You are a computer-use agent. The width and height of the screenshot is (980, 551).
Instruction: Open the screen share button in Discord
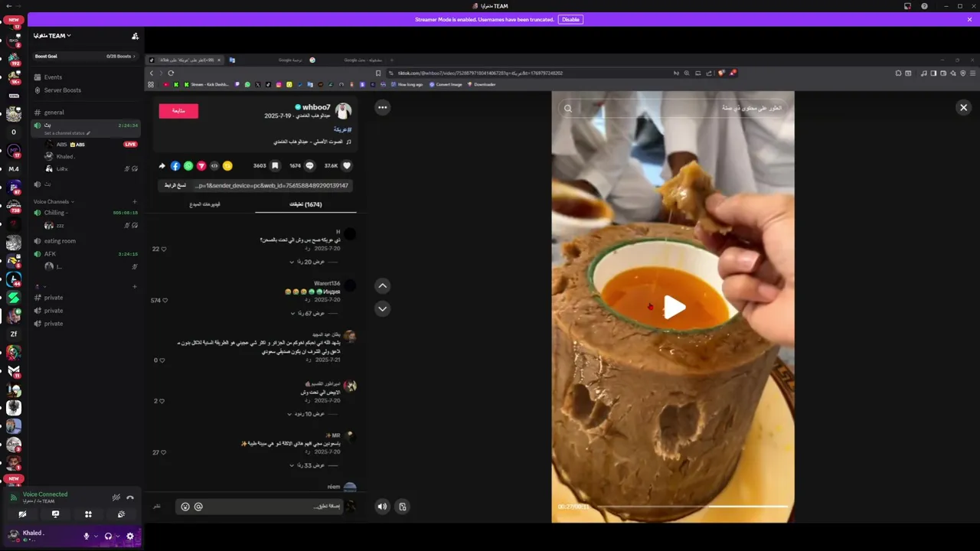tap(55, 514)
